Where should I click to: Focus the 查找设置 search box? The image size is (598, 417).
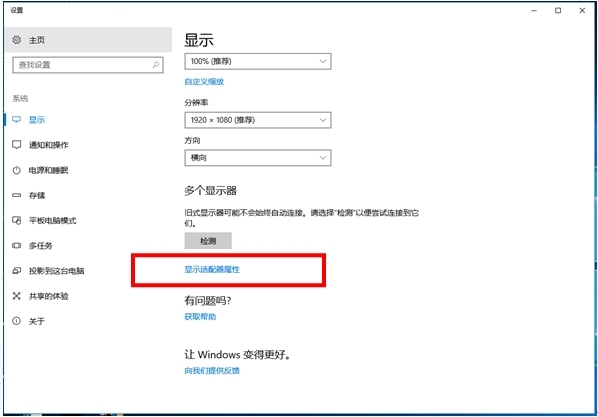pos(88,65)
